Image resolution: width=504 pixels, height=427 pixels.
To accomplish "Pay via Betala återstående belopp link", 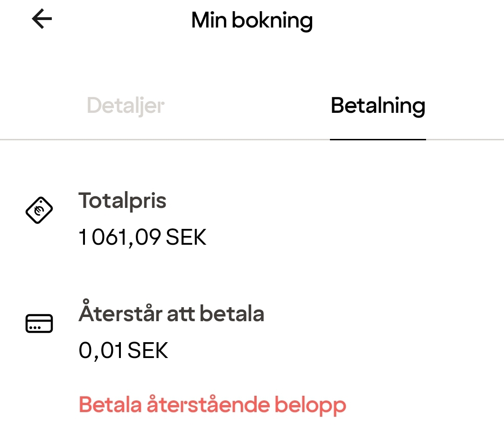I will tap(212, 404).
